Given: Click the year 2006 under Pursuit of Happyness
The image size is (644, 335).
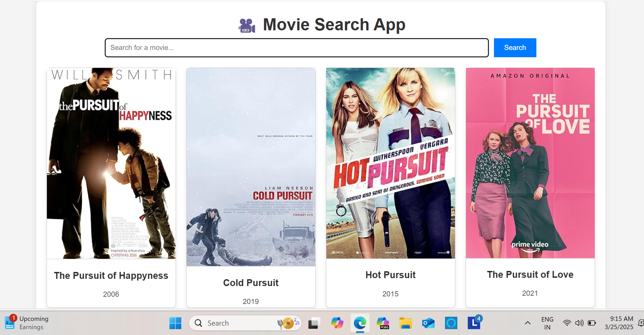Looking at the screenshot, I should 111,294.
